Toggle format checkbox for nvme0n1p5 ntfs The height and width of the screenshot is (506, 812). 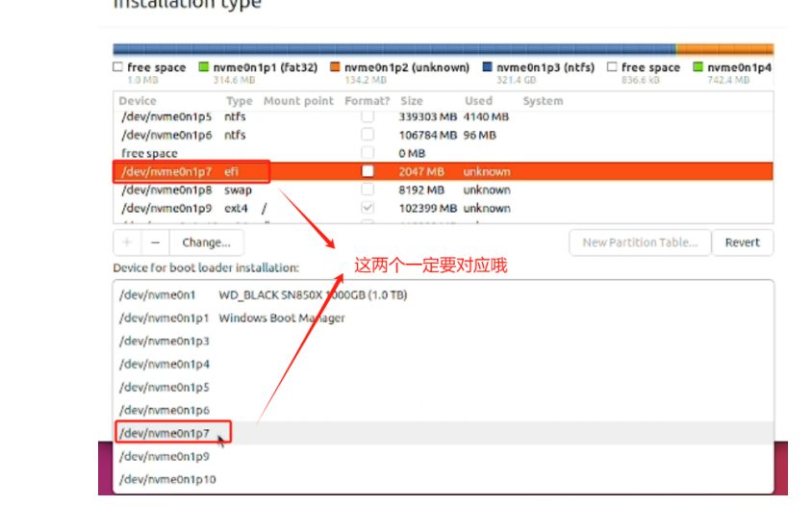tap(368, 116)
